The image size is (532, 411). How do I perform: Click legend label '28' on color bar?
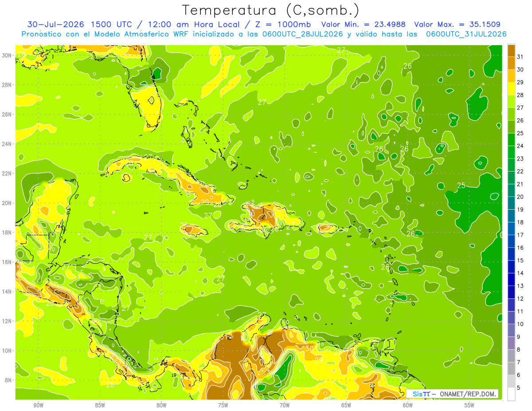point(520,95)
